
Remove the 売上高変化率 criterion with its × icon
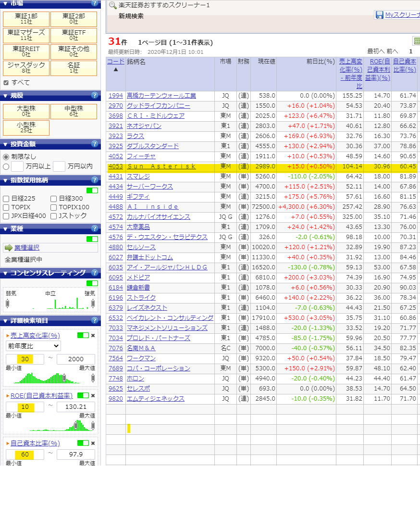click(93, 335)
